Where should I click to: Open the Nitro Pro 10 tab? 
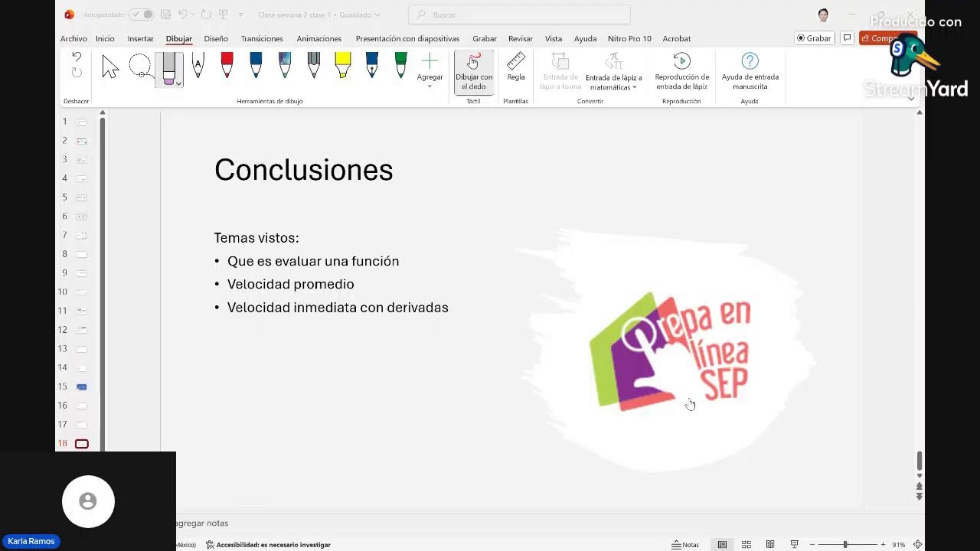tap(629, 38)
